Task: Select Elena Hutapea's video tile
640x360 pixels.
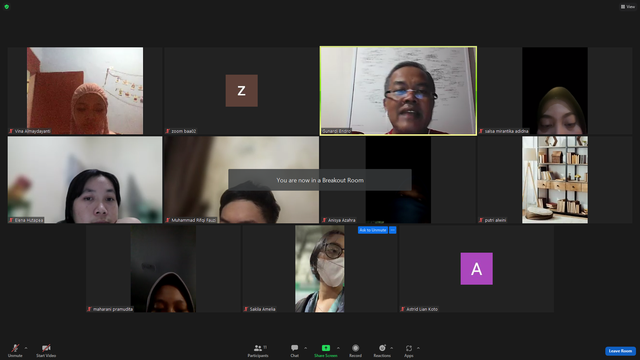Action: click(85, 180)
